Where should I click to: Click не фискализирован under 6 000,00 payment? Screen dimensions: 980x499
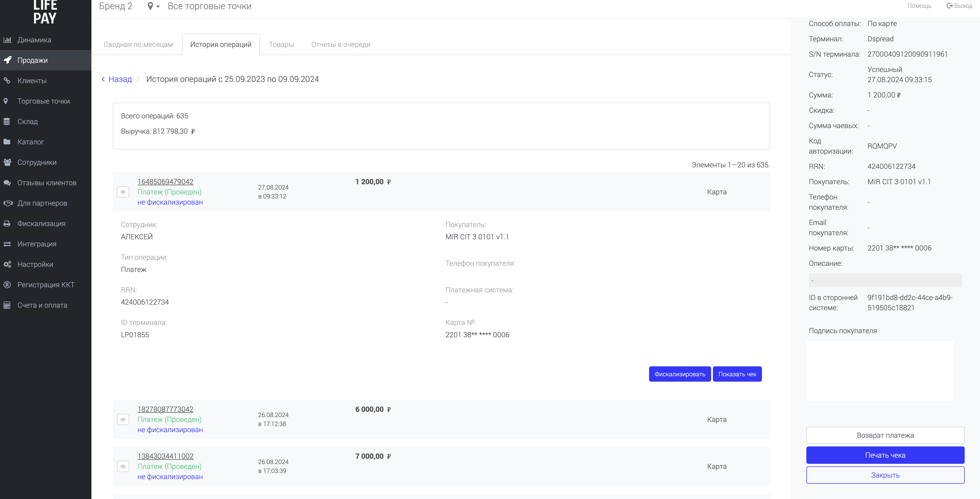pyautogui.click(x=170, y=430)
